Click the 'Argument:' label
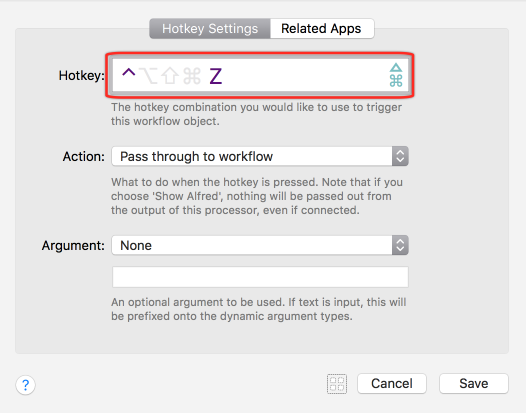This screenshot has width=526, height=413. coord(73,246)
